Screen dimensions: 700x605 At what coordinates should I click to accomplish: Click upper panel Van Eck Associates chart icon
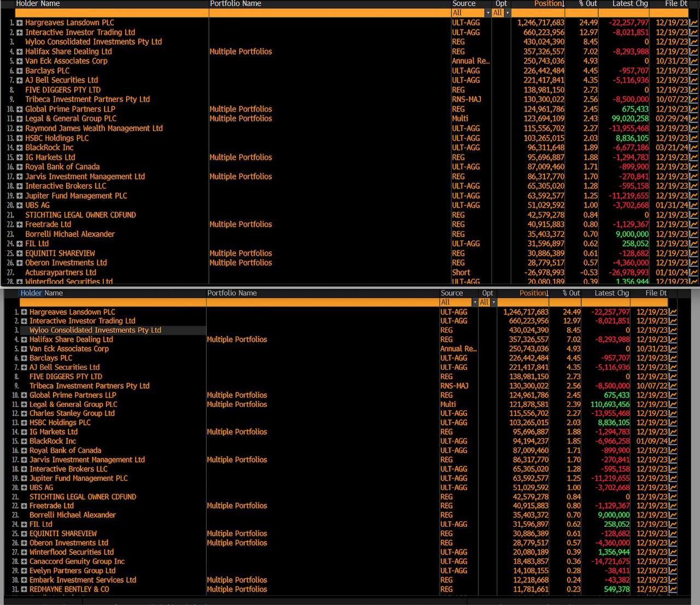click(x=693, y=61)
